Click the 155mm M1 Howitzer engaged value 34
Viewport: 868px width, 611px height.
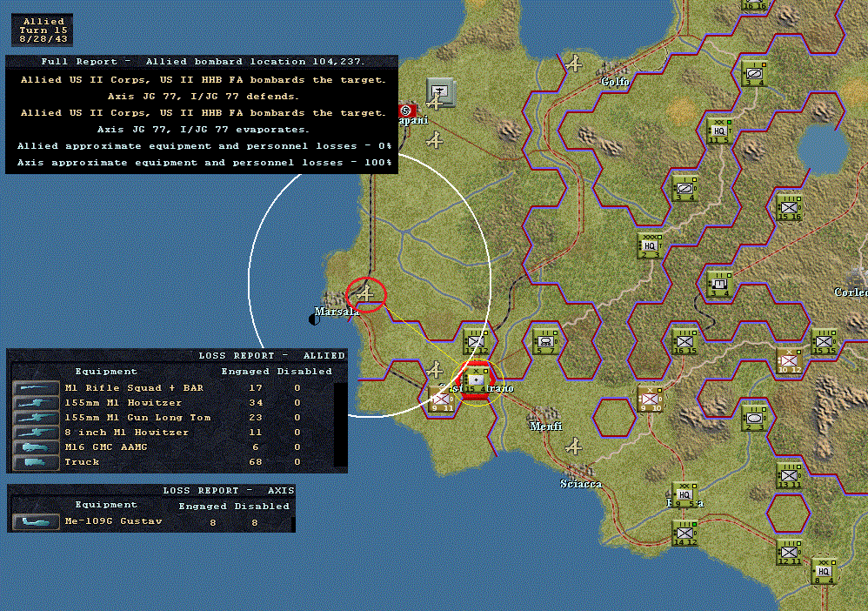click(x=255, y=403)
